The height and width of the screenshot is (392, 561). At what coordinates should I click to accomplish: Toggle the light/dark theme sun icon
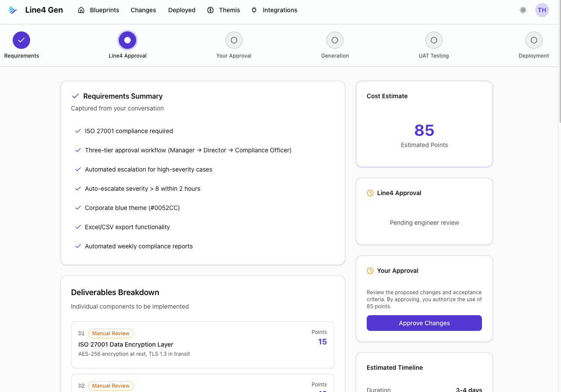[523, 10]
